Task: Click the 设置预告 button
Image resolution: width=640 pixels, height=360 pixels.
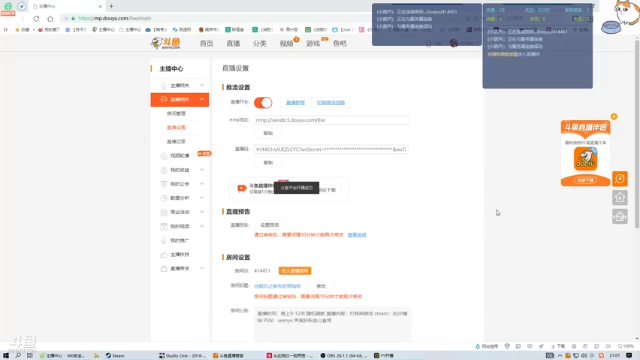Action: click(x=270, y=225)
